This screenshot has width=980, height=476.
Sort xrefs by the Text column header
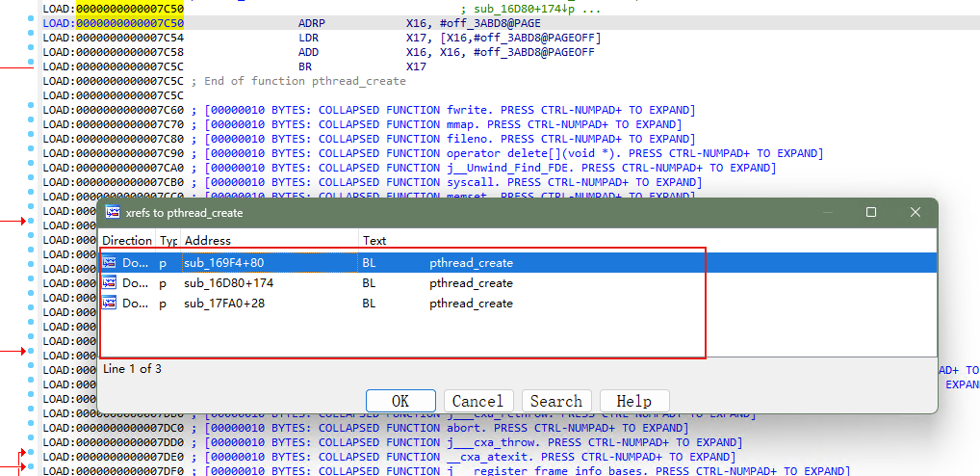648,240
